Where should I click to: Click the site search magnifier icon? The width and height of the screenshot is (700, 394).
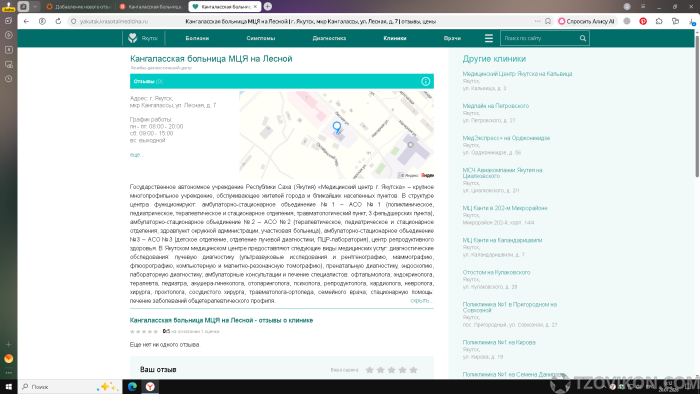click(x=583, y=38)
